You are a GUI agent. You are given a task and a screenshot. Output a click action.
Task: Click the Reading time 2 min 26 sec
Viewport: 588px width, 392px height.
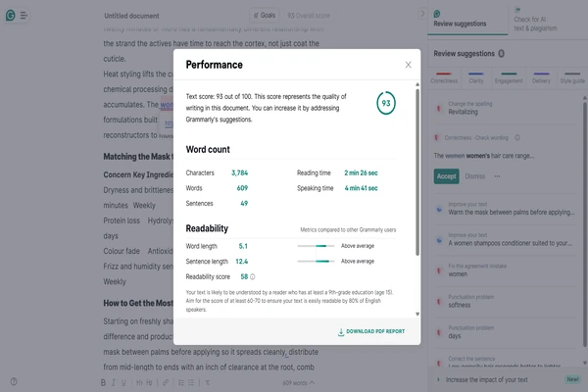click(361, 172)
